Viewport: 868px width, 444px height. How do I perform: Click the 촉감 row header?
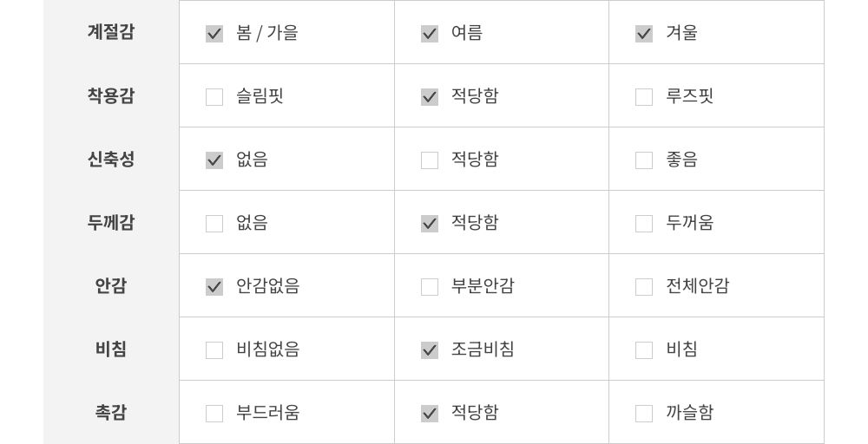coord(111,413)
